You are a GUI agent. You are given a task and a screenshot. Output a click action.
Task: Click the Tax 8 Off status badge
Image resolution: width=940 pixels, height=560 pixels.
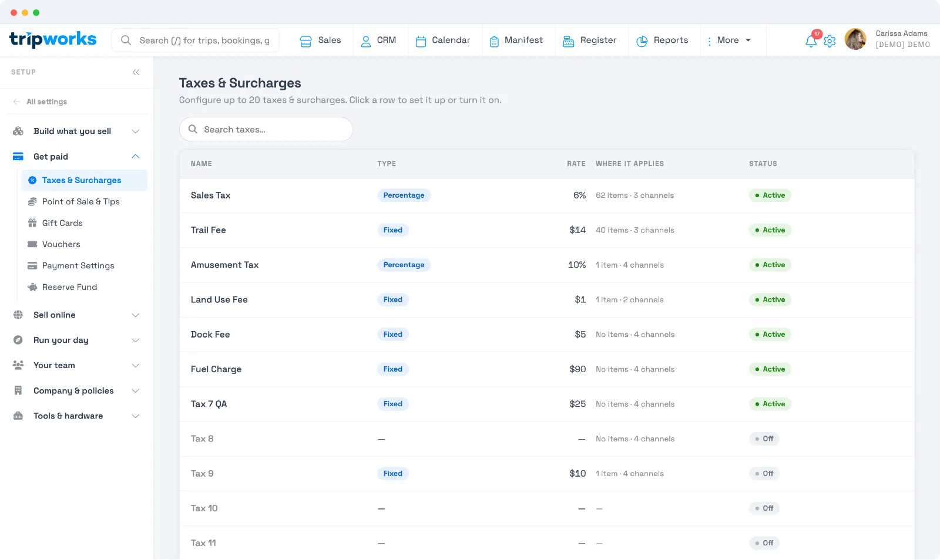click(x=764, y=439)
